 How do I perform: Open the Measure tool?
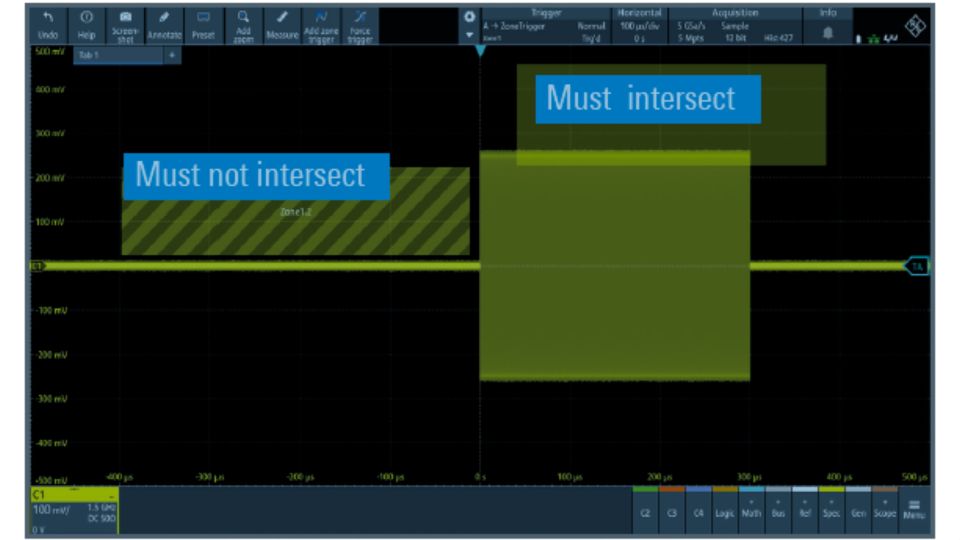(282, 24)
